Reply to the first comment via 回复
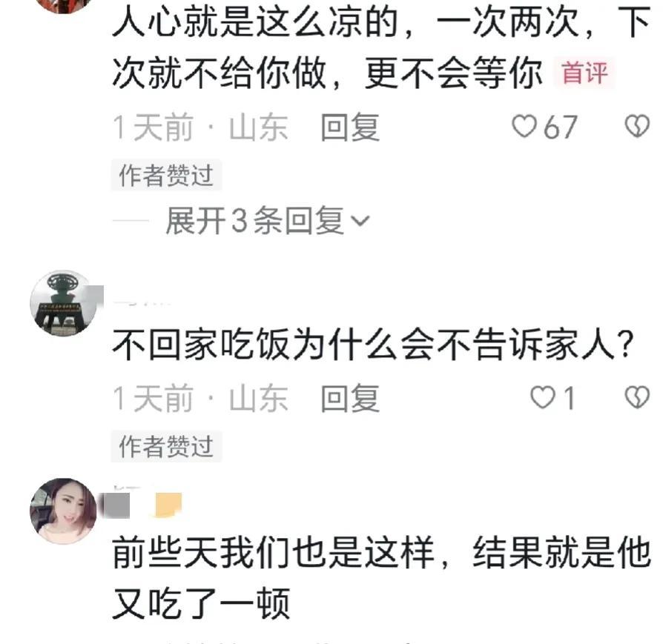Screen dimensions: 663x644 [350, 127]
